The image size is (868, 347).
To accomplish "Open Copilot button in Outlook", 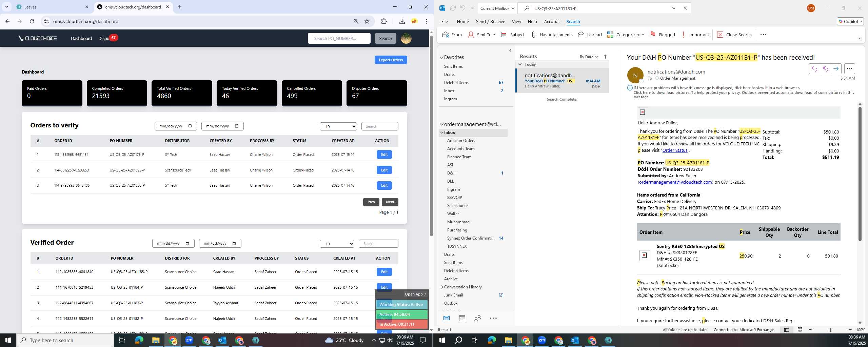I will [x=850, y=21].
